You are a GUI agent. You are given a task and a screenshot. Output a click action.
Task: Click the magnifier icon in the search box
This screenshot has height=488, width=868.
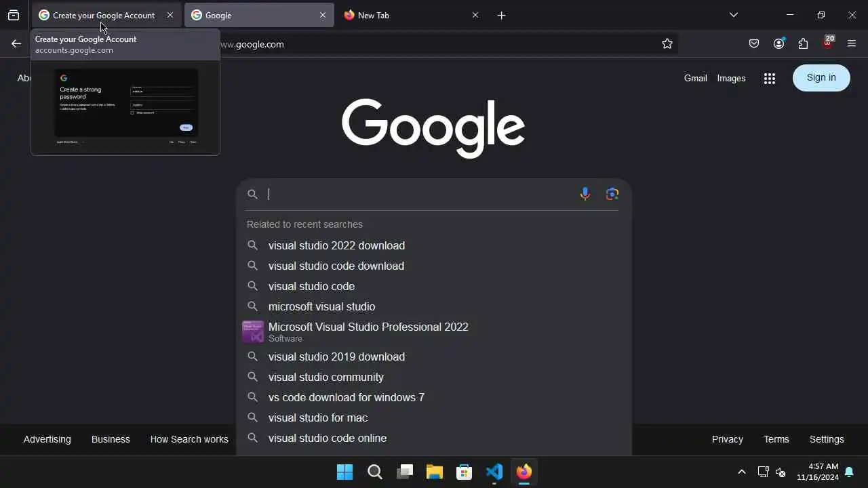[252, 195]
